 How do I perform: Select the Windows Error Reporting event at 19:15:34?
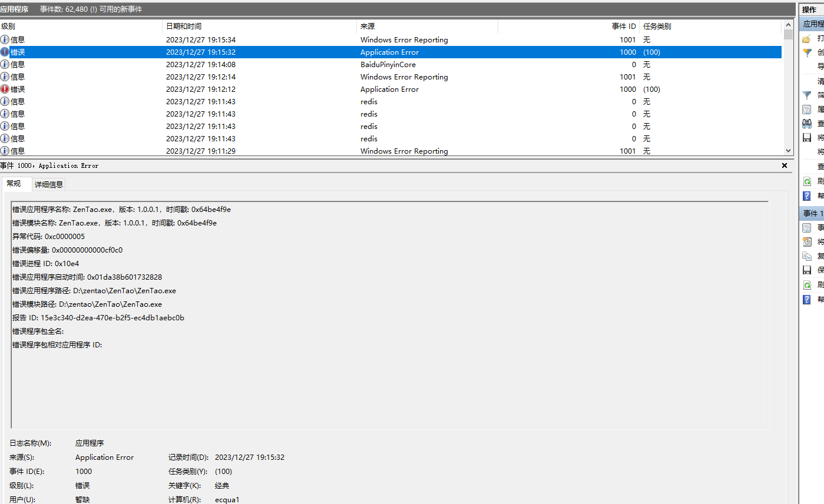[404, 40]
